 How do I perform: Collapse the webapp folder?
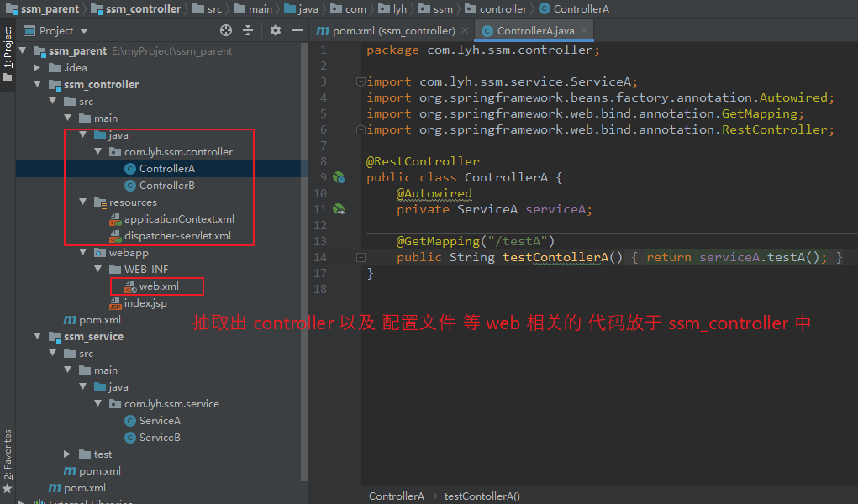(82, 252)
